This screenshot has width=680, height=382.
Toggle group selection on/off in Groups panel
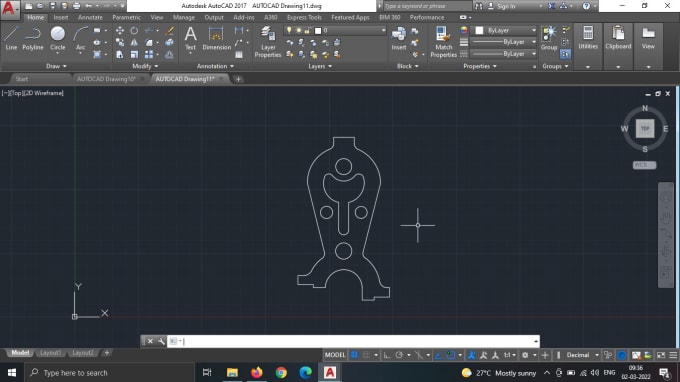pyautogui.click(x=565, y=54)
